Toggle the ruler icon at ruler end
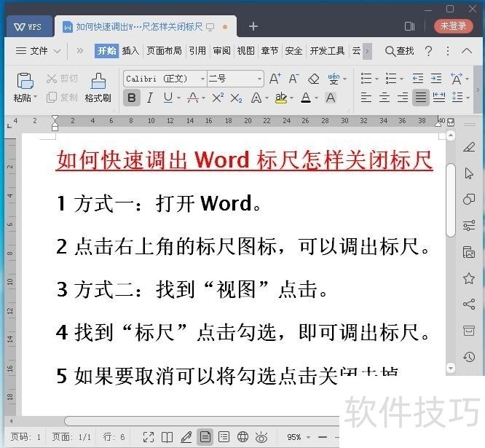Screen dimensions: 485x448 click(x=451, y=122)
